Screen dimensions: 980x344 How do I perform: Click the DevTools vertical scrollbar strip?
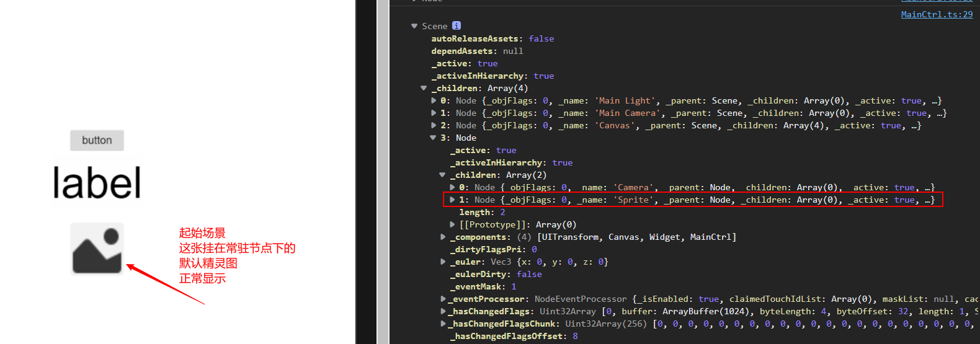tap(383, 172)
